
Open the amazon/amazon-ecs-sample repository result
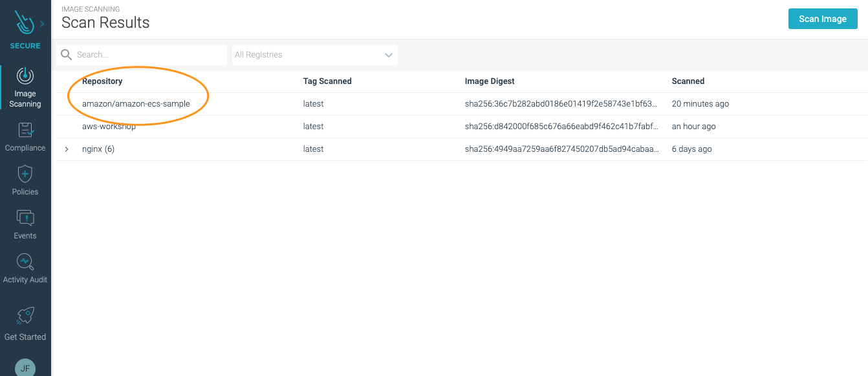[x=136, y=104]
